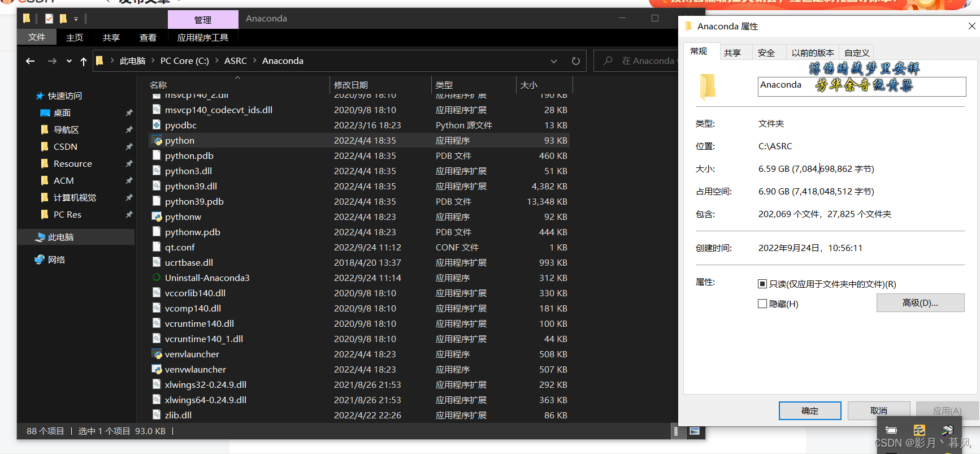Click the qt.conf file icon
The width and height of the screenshot is (980, 454).
coord(157,247)
